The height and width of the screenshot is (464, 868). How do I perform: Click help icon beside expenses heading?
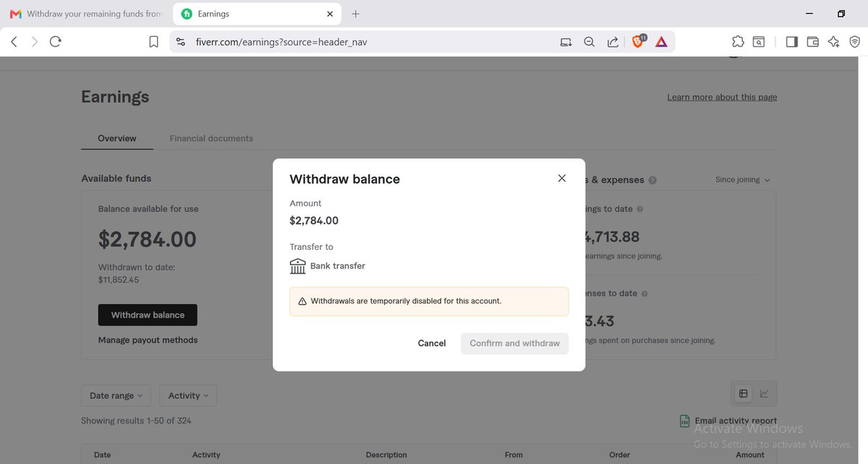tap(652, 180)
